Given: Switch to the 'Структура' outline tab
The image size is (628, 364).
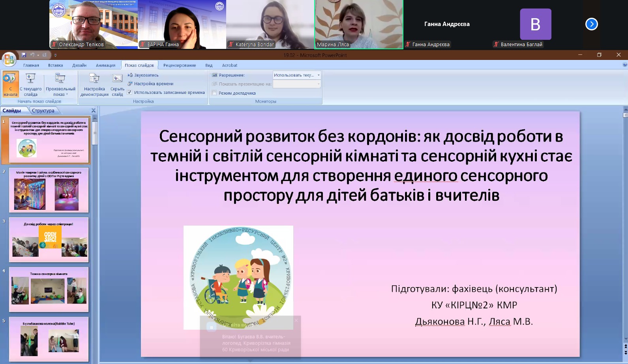Looking at the screenshot, I should 43,111.
